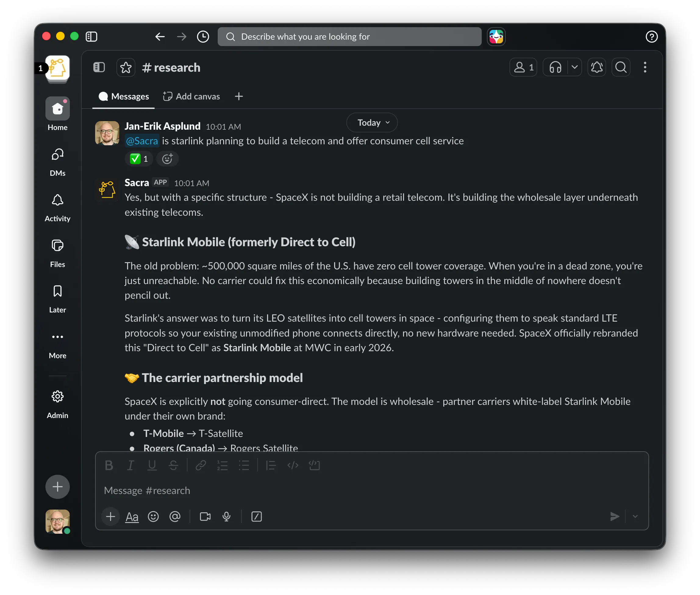Click the members count button

[x=523, y=67]
